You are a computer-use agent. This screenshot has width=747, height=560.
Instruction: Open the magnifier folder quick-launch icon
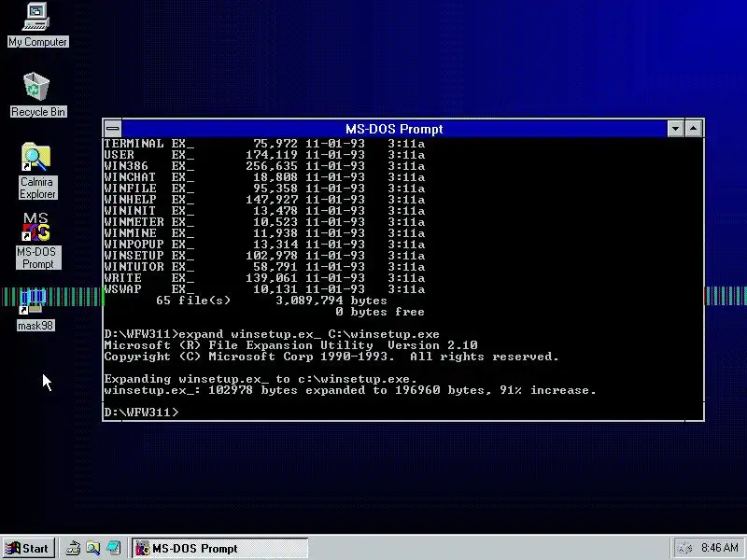click(x=92, y=548)
